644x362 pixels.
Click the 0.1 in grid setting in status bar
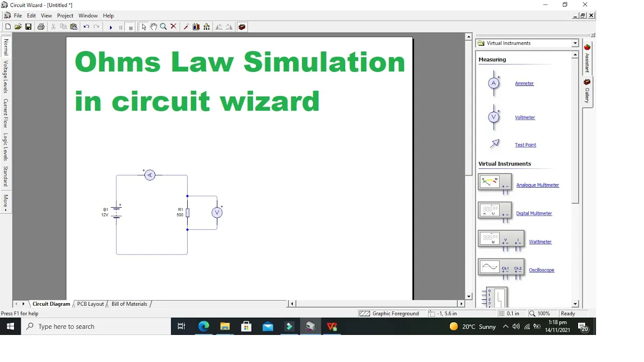point(509,314)
